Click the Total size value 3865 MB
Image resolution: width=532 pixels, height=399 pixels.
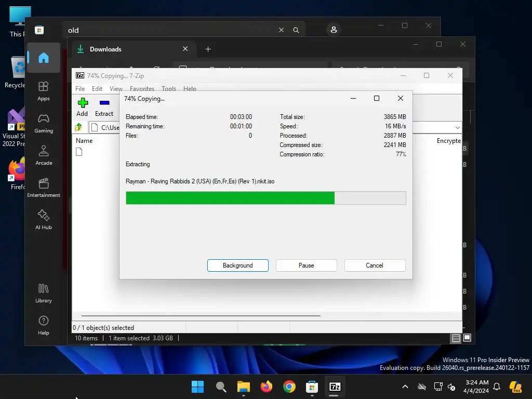pos(395,117)
